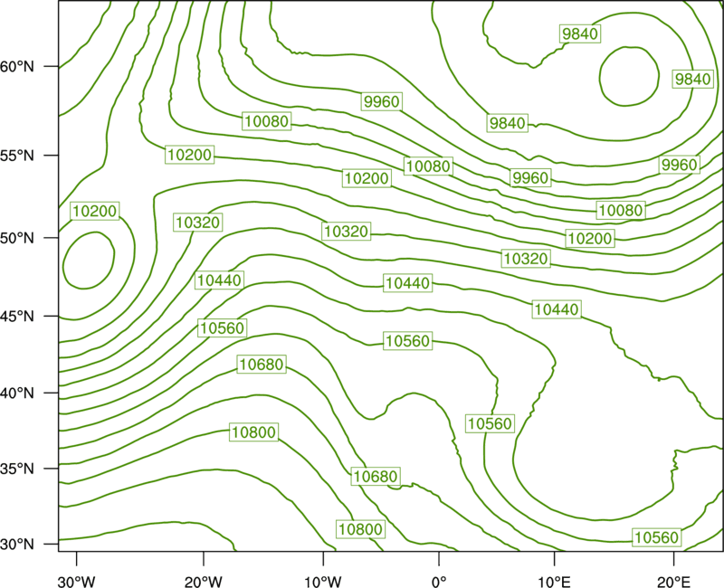Select the oval closed contour near 50°N
The height and width of the screenshot is (588, 724).
[89, 261]
